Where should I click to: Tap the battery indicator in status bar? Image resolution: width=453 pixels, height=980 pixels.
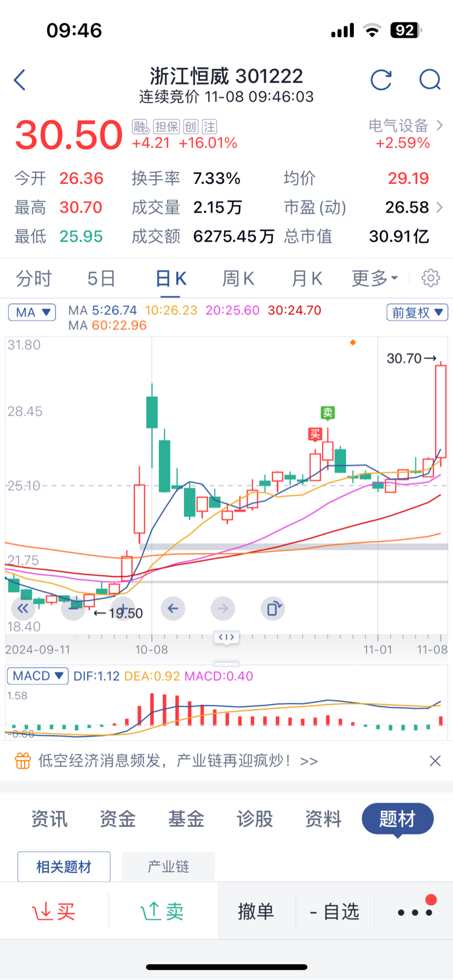406,30
